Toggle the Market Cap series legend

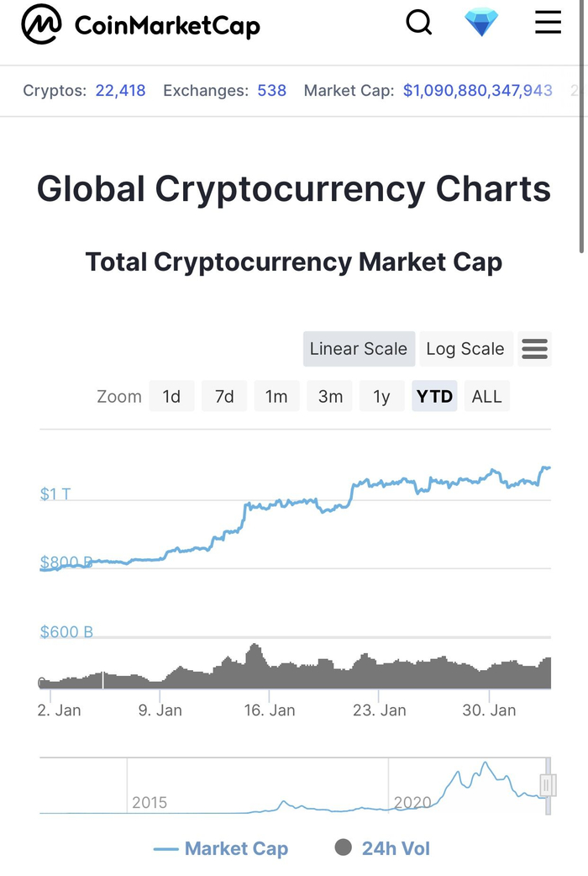[x=221, y=848]
